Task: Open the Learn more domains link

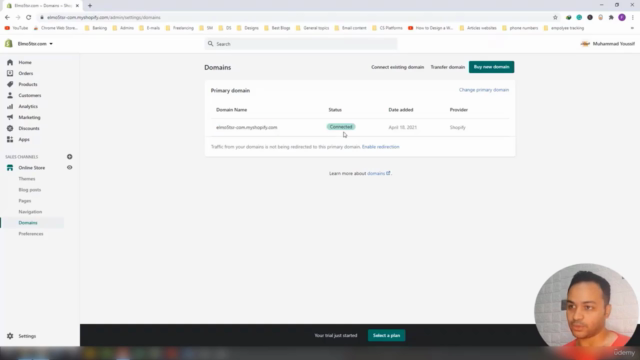Action: pyautogui.click(x=378, y=173)
